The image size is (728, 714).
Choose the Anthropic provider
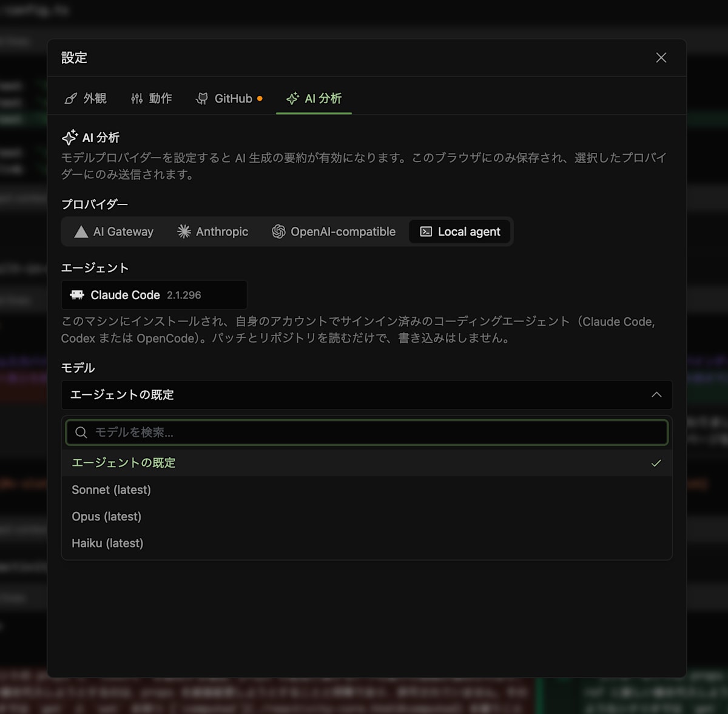[x=213, y=232]
